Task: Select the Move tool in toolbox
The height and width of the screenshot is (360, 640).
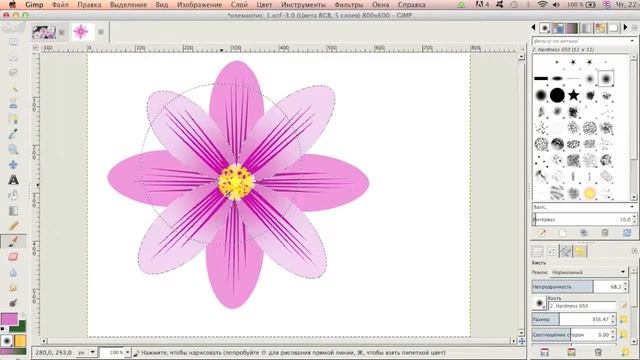Action: point(13,164)
